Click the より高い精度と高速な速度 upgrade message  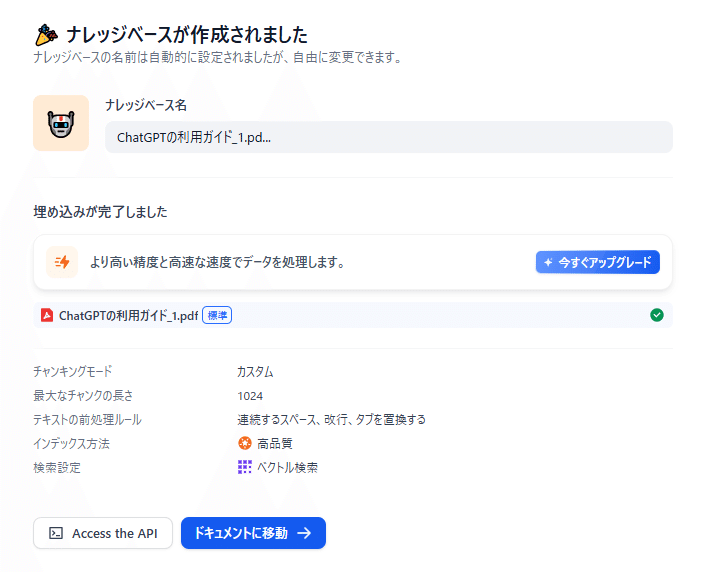[x=218, y=262]
